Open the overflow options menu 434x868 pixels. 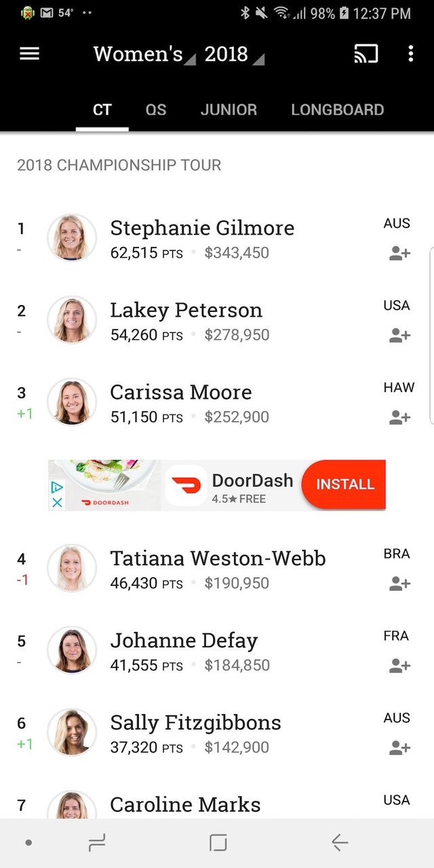[411, 54]
